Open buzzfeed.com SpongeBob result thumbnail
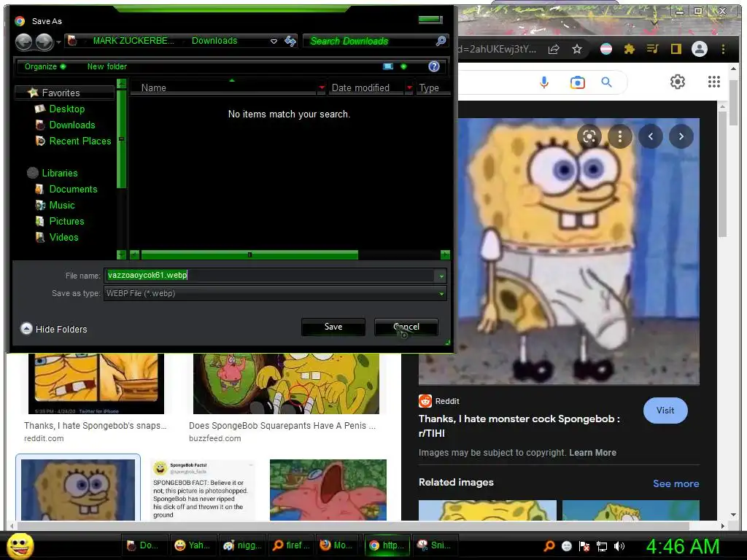This screenshot has width=747, height=560. point(286,384)
